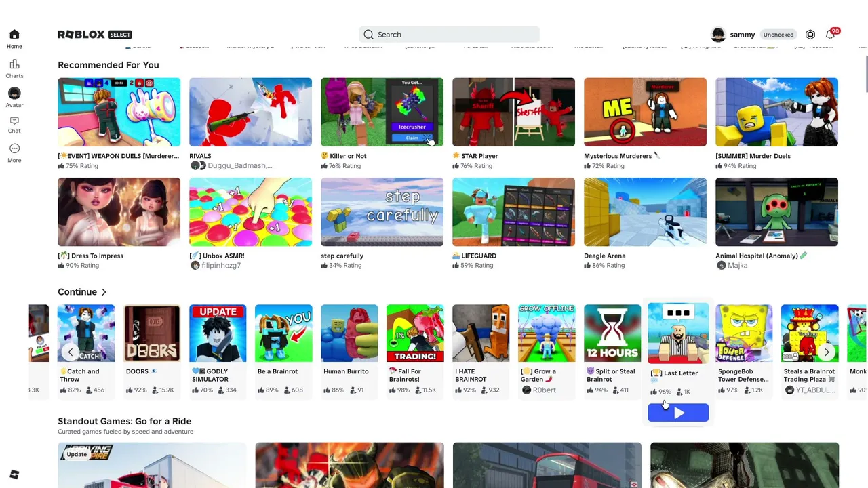Open the Killer or Not thumbnail
Screen dimensions: 868x488
tap(382, 112)
